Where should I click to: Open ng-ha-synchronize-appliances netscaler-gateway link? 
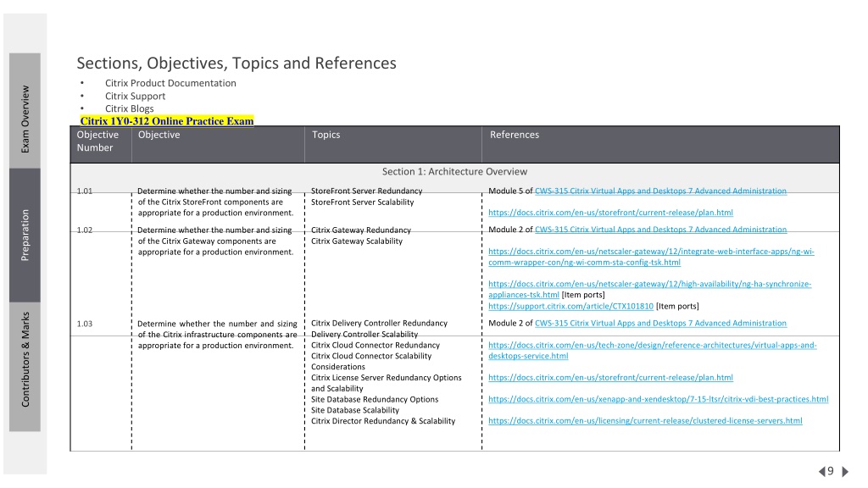(x=650, y=290)
